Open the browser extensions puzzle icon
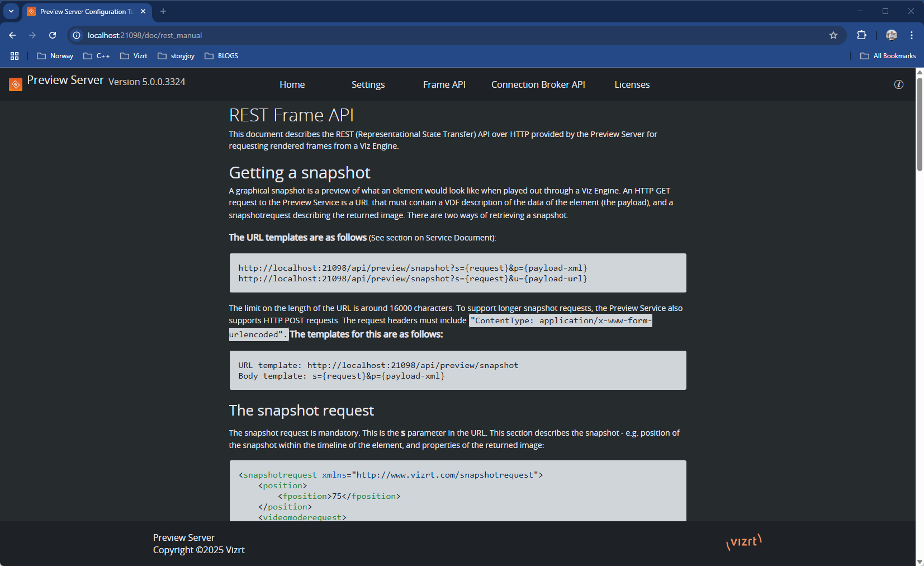Viewport: 924px width, 566px height. point(862,35)
